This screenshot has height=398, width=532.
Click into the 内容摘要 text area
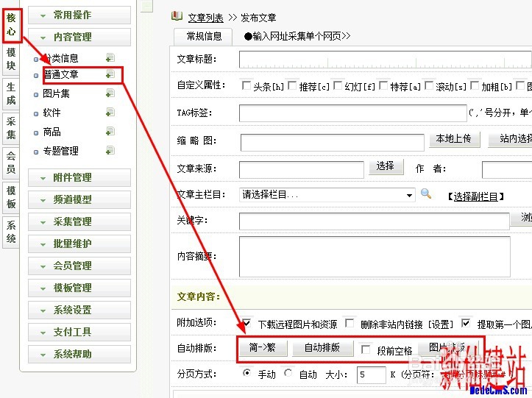375,257
